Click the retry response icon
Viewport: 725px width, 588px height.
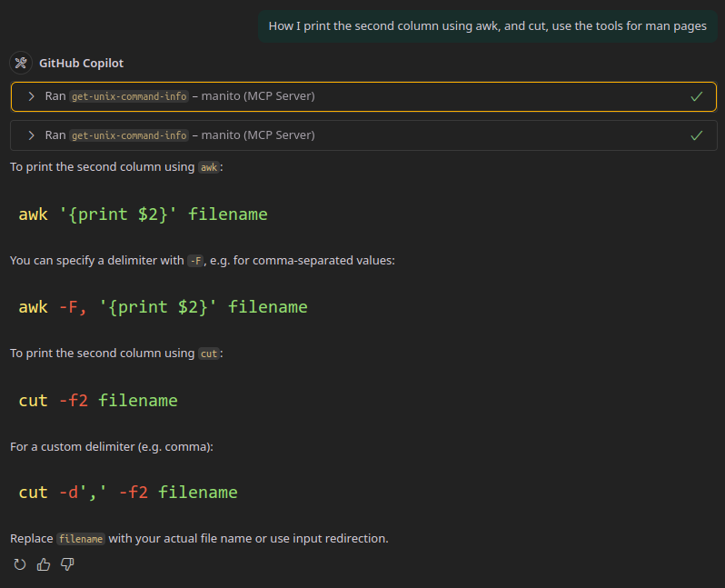(x=20, y=564)
